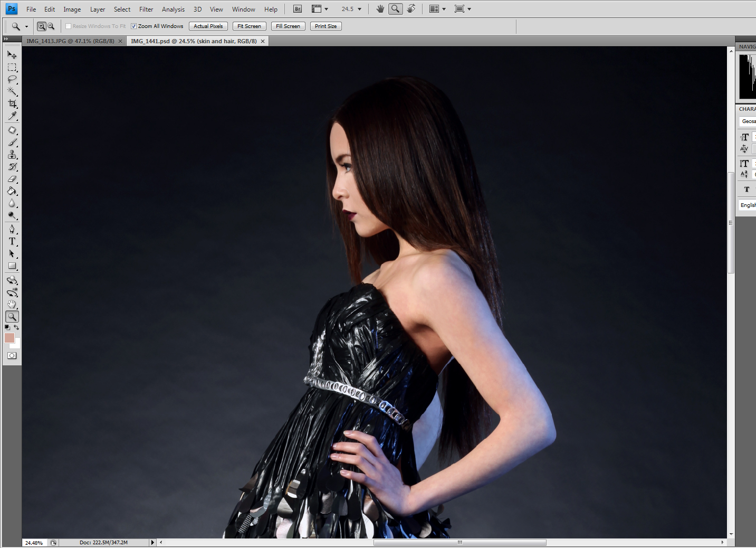756x548 pixels.
Task: Open the Image menu
Action: (72, 9)
